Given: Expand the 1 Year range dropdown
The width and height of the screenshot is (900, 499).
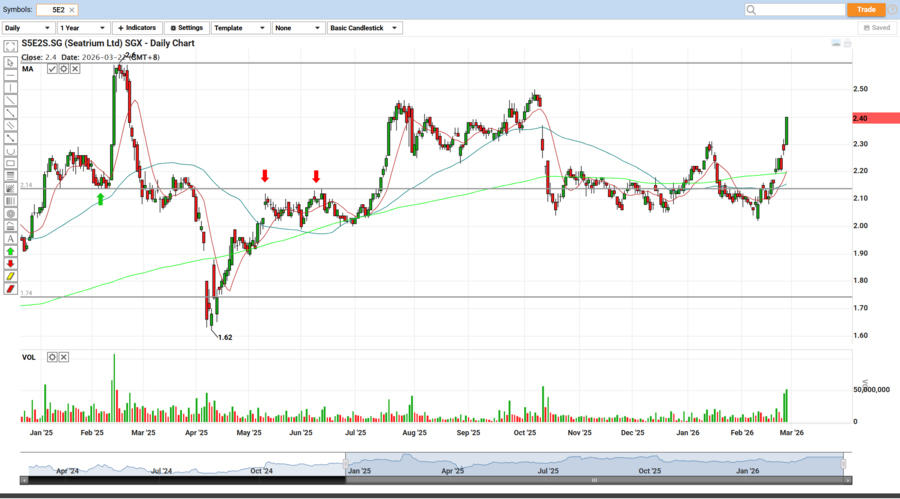Looking at the screenshot, I should tap(83, 28).
